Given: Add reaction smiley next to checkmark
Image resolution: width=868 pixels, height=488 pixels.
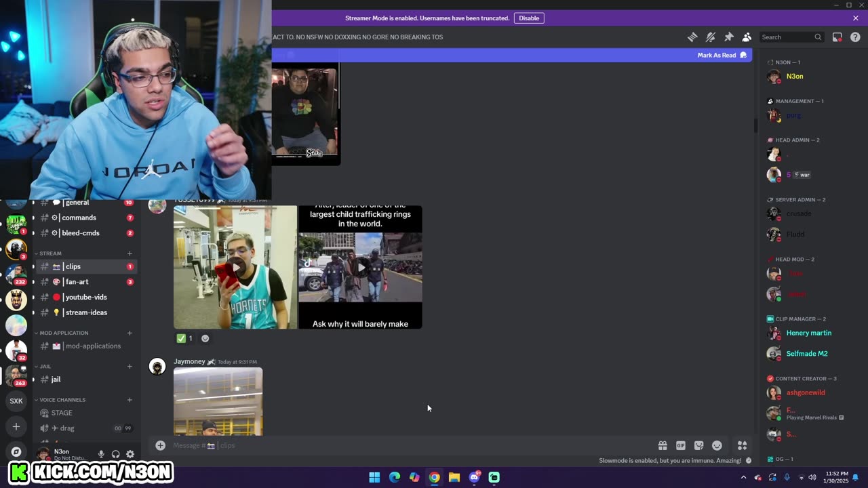Looking at the screenshot, I should point(205,338).
